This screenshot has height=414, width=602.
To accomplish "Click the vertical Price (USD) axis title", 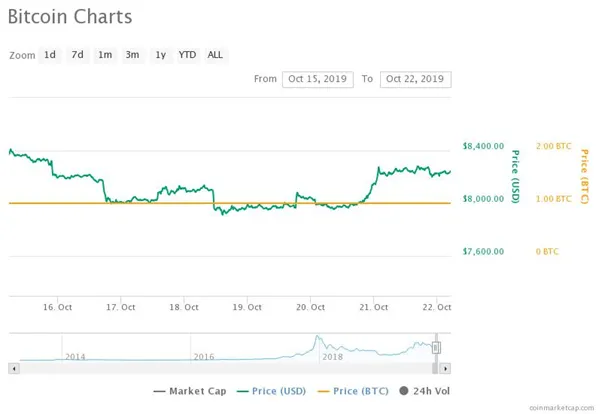I will [x=515, y=176].
